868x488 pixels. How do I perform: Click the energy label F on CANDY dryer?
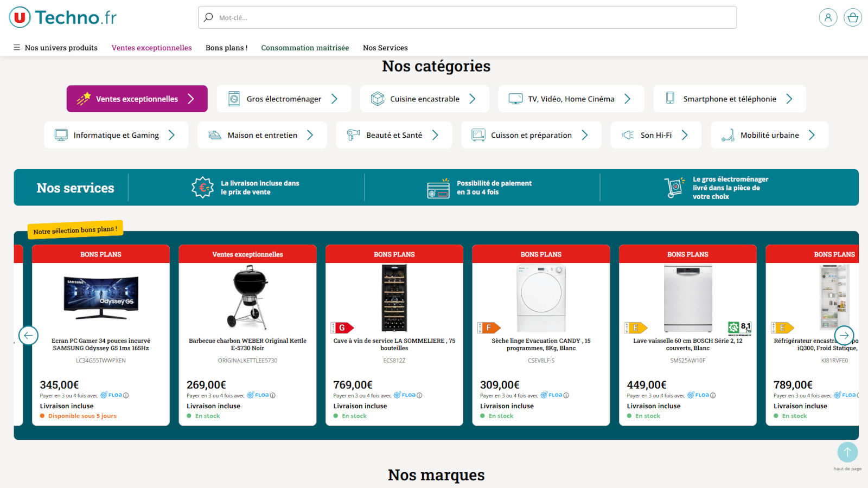click(x=489, y=328)
